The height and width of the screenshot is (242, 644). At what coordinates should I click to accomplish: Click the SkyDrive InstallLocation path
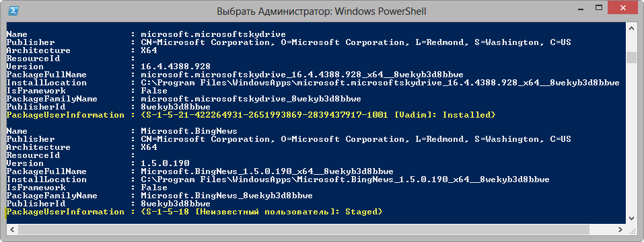[x=380, y=83]
